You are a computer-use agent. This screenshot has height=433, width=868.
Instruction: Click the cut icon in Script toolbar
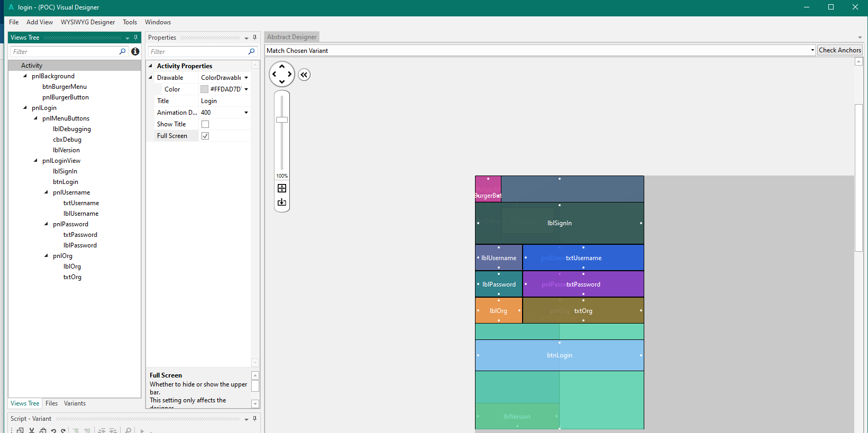pyautogui.click(x=32, y=431)
